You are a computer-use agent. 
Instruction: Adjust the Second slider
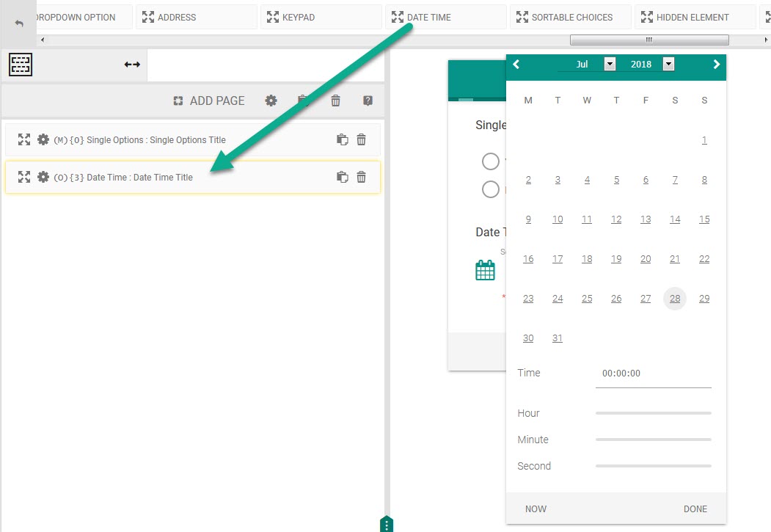654,466
